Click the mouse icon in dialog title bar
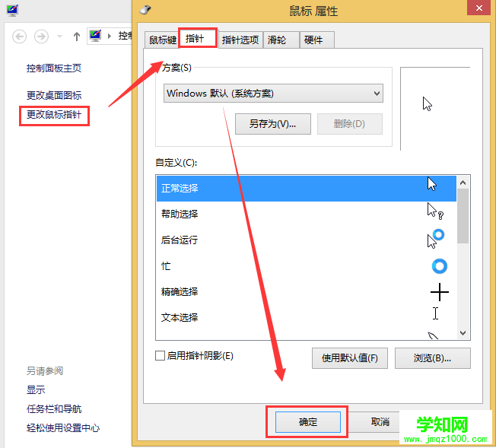 [x=145, y=10]
